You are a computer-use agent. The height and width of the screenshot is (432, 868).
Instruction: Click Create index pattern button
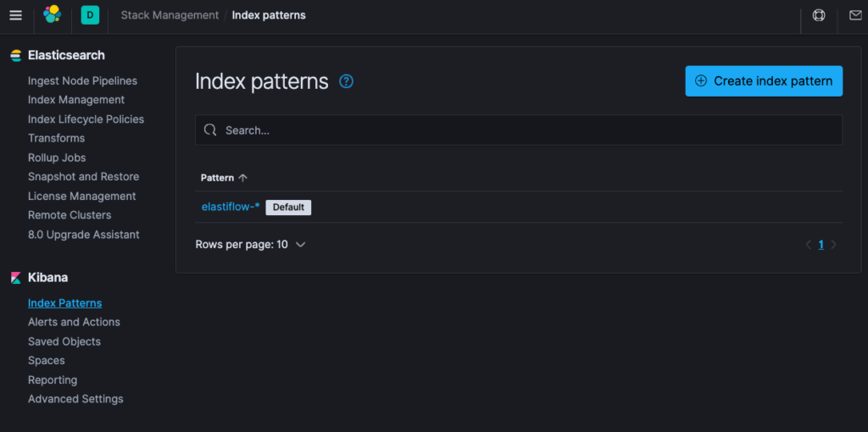pos(764,81)
